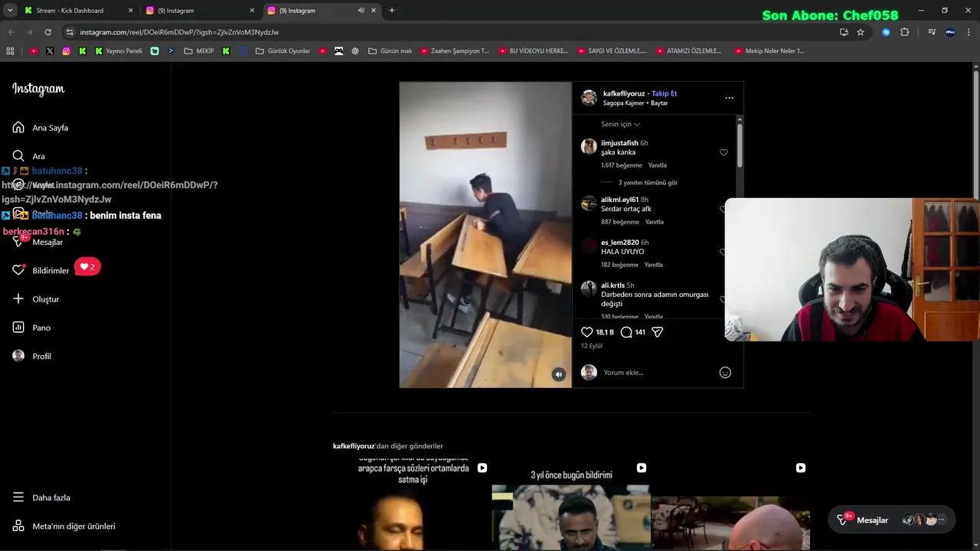Open the emoji picker in comment box
This screenshot has width=980, height=551.
tap(725, 373)
